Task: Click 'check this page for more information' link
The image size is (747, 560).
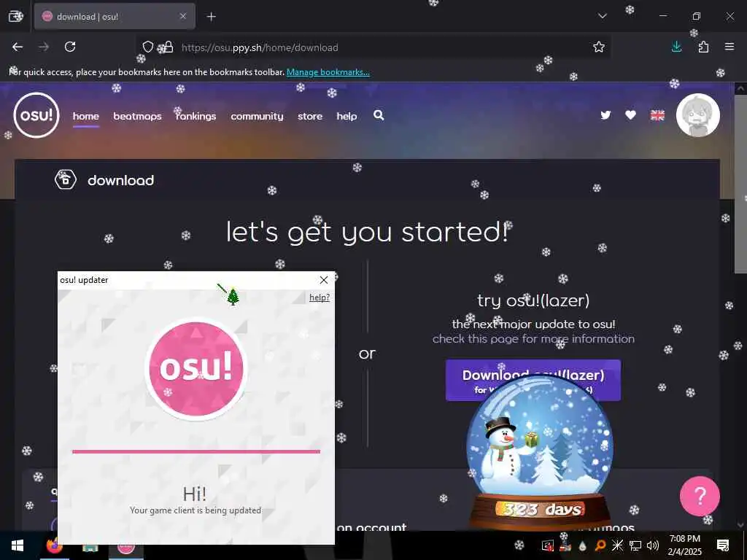Action: point(533,338)
